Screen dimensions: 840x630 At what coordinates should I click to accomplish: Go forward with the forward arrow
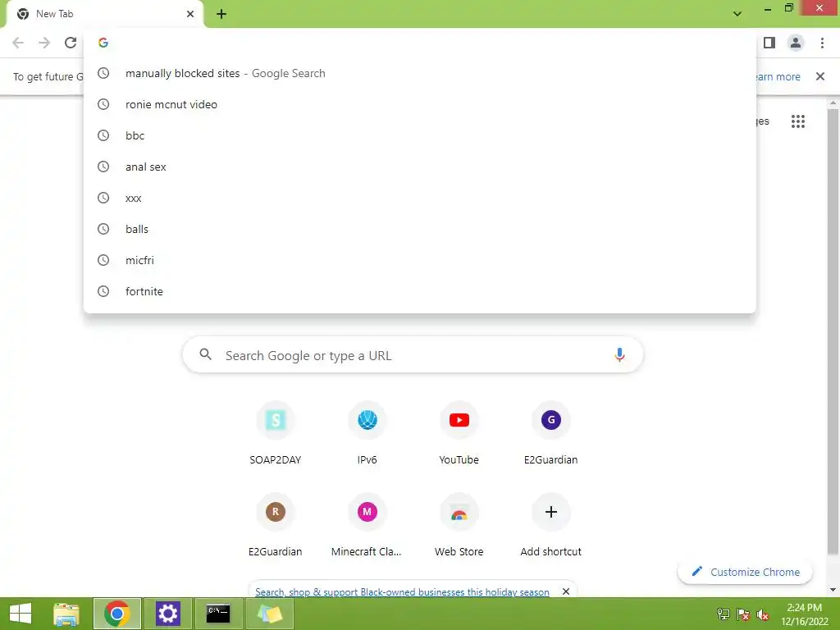44,43
